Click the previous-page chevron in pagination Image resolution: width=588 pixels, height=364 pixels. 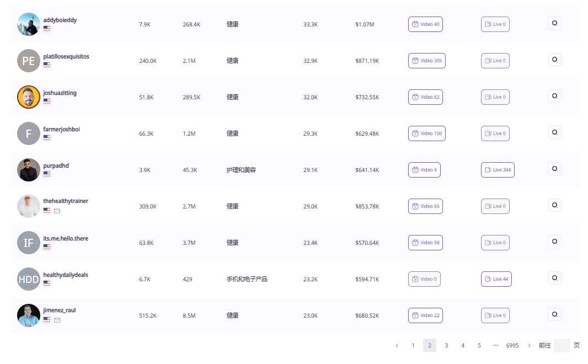tap(397, 345)
